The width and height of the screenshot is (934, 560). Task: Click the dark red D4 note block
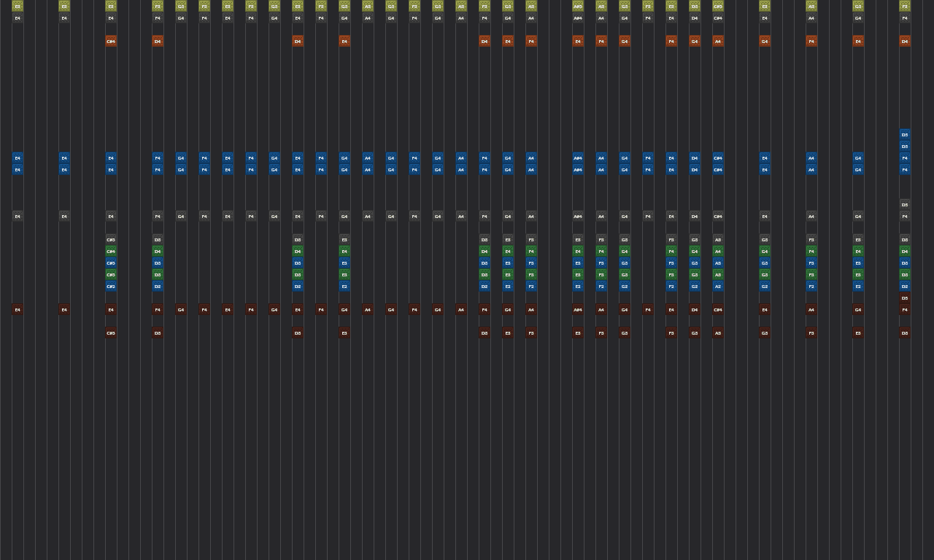[x=695, y=309]
